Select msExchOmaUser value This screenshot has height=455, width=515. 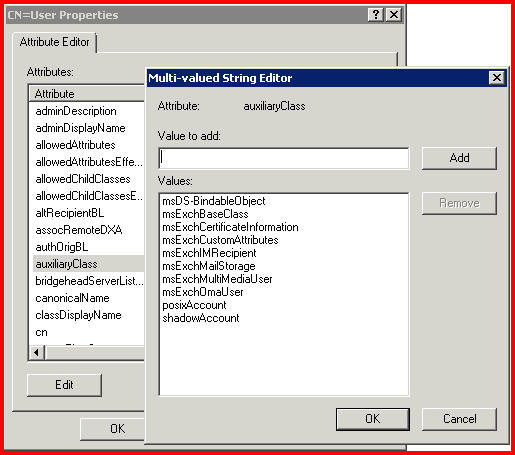tap(203, 292)
